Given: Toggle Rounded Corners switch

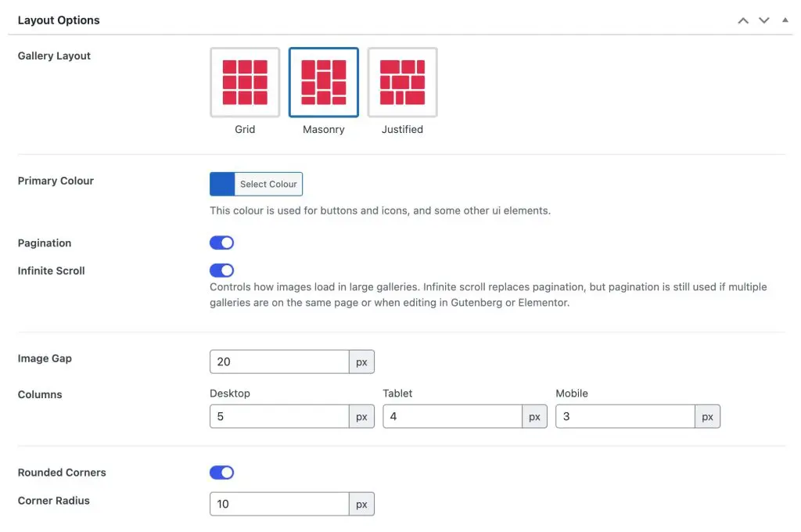Looking at the screenshot, I should click(221, 473).
